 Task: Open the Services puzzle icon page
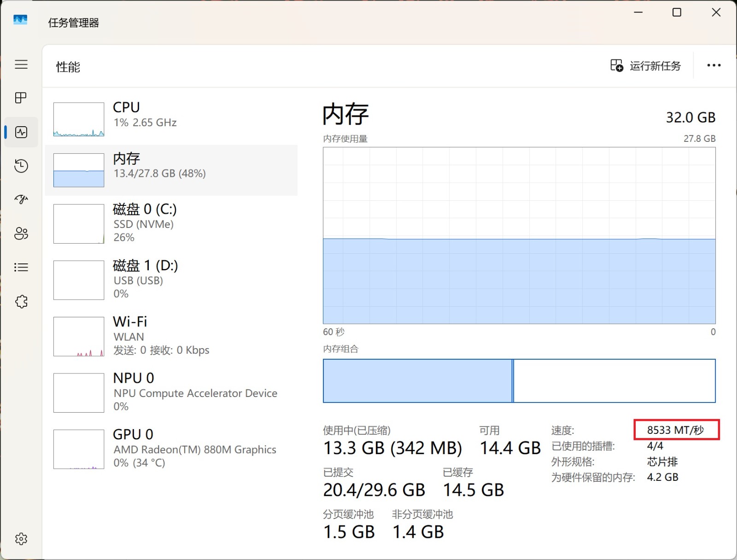[x=21, y=302]
